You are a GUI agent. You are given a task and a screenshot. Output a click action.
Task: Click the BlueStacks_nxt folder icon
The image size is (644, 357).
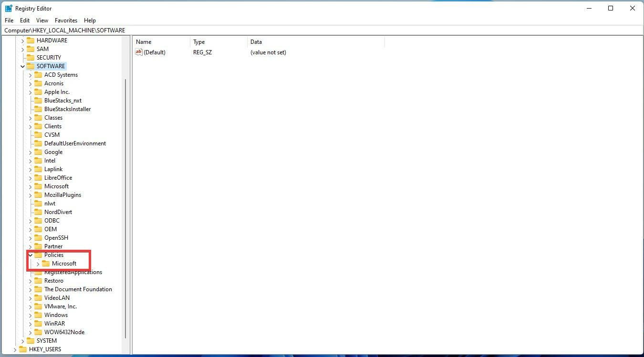pos(38,101)
